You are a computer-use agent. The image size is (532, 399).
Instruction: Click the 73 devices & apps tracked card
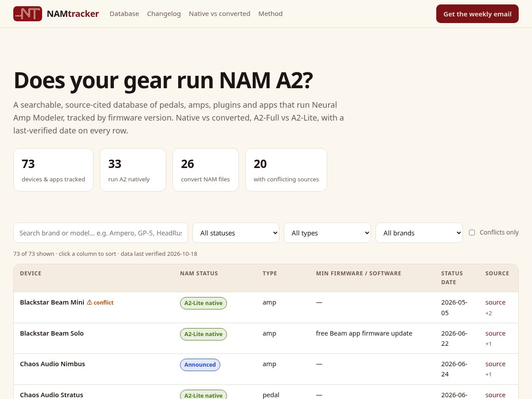[53, 170]
